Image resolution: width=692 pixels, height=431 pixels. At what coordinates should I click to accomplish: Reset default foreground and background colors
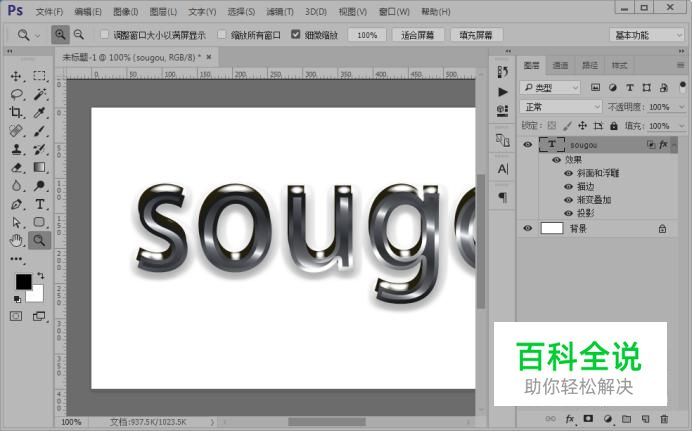pyautogui.click(x=17, y=300)
